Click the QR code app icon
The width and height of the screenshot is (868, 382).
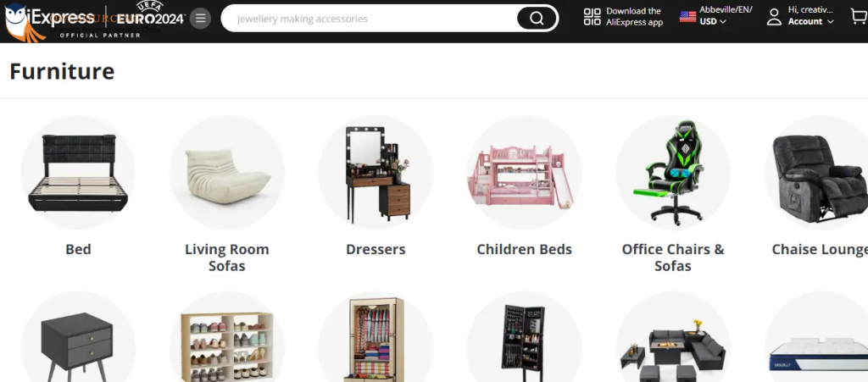tap(592, 17)
